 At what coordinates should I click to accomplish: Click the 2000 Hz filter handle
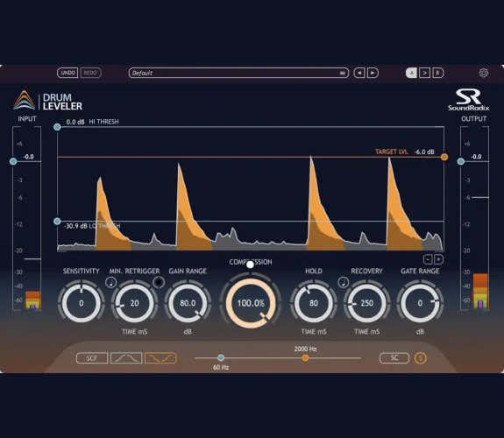(305, 357)
